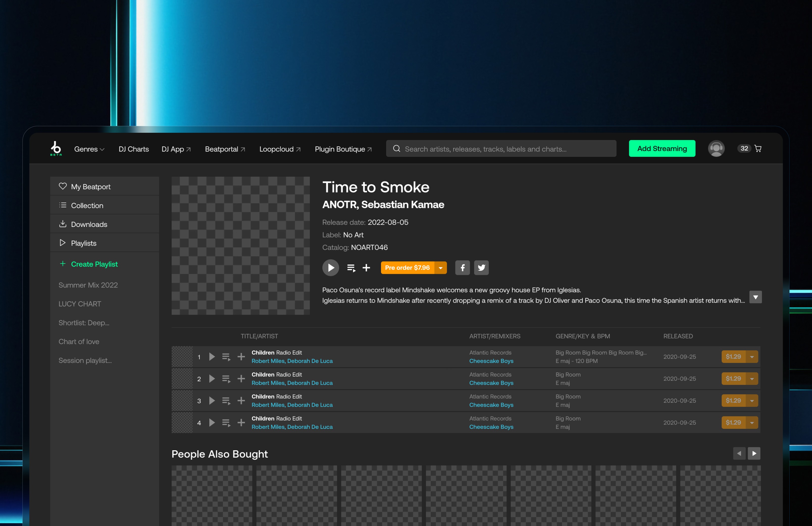Open price dropdown for track 1

(x=752, y=357)
